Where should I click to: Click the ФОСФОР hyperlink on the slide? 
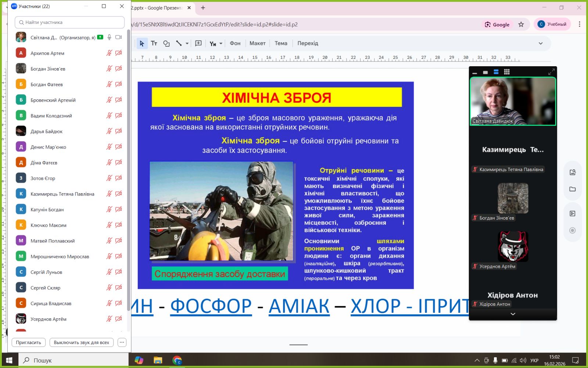(211, 306)
